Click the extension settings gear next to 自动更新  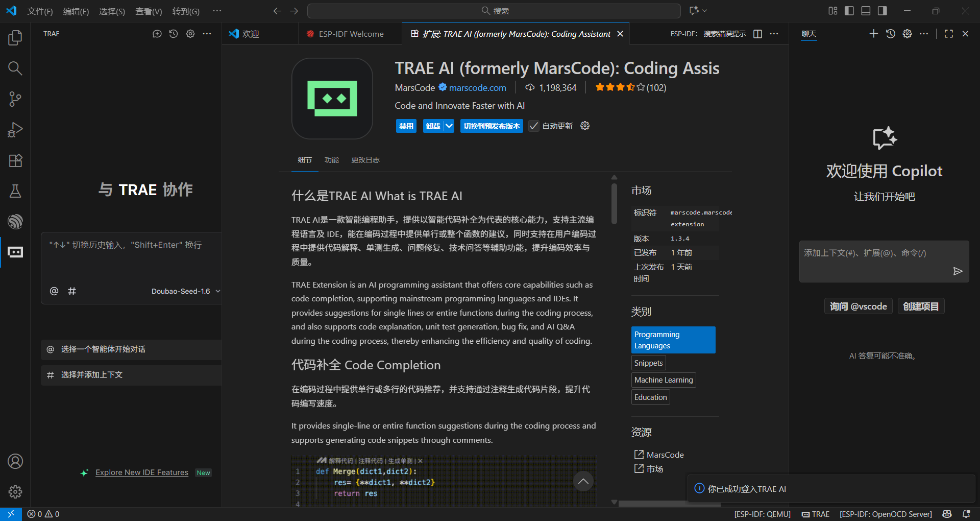click(585, 126)
